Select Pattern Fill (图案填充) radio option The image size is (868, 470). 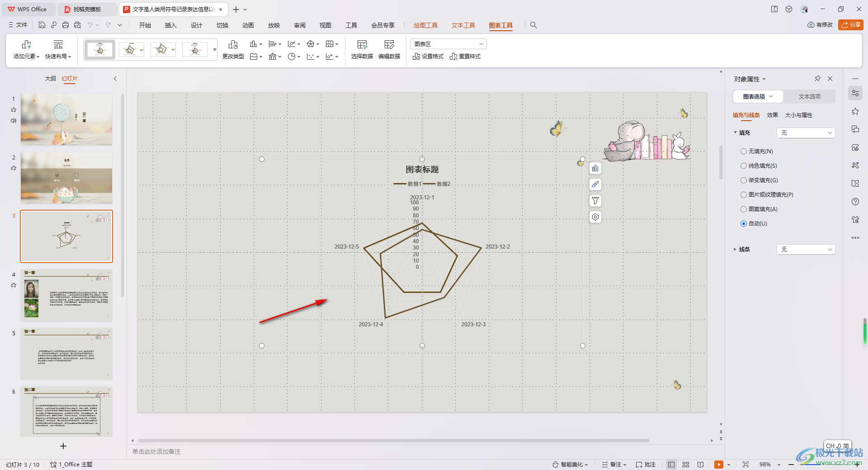[744, 209]
